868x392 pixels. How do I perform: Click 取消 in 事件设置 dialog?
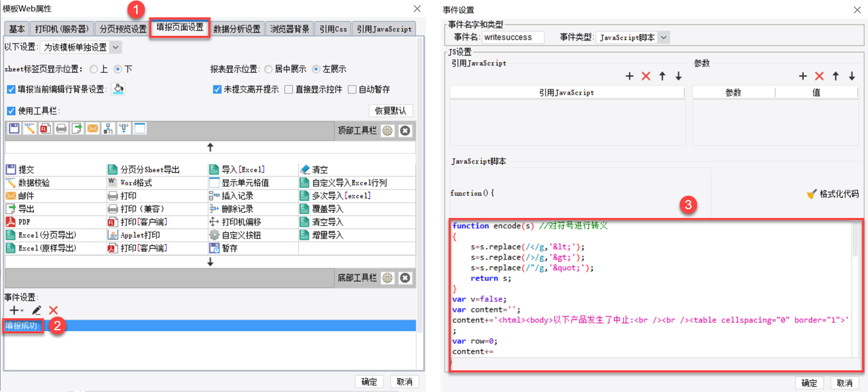(845, 383)
